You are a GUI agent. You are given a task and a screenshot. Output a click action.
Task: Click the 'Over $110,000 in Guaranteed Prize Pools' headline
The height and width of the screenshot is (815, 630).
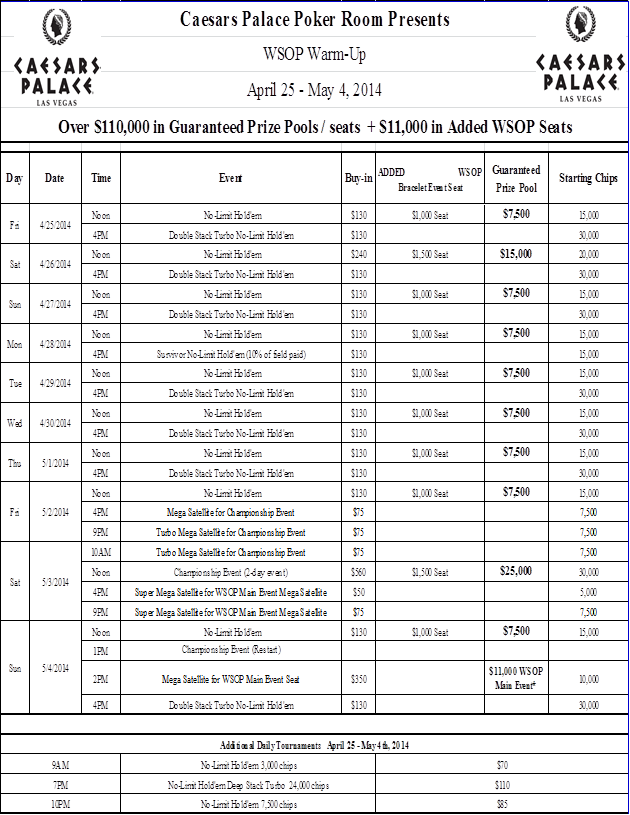[x=315, y=127]
